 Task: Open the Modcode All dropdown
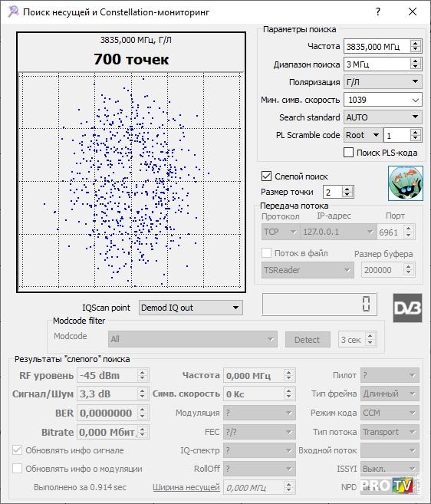tap(192, 339)
